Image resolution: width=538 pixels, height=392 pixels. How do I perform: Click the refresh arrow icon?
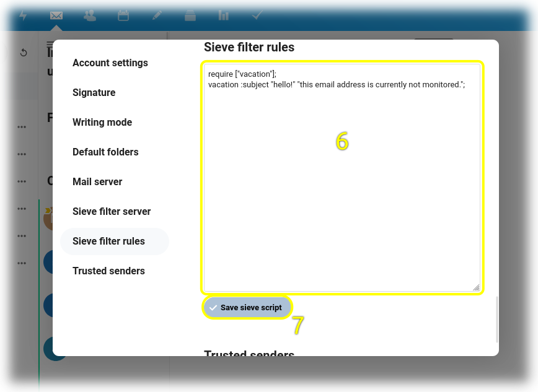point(24,53)
